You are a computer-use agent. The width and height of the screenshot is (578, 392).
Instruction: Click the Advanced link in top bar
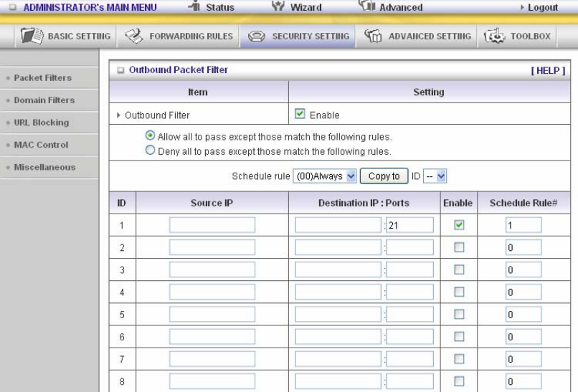[401, 7]
